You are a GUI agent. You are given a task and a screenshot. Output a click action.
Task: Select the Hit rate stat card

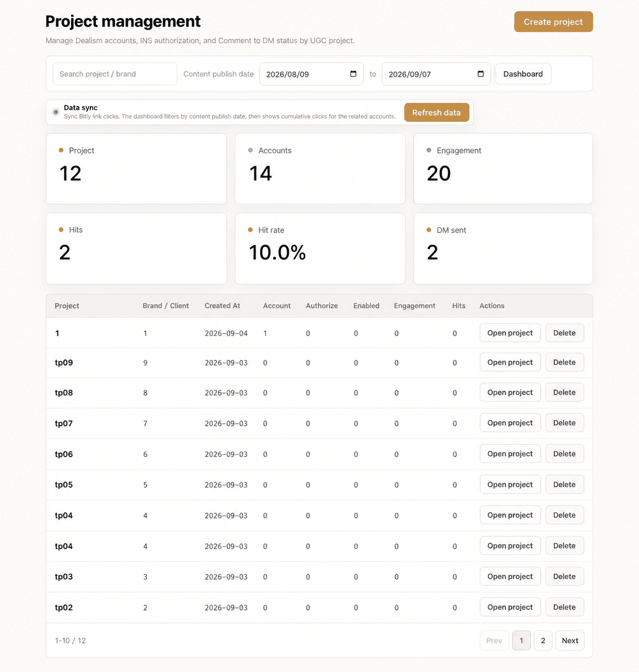(320, 248)
